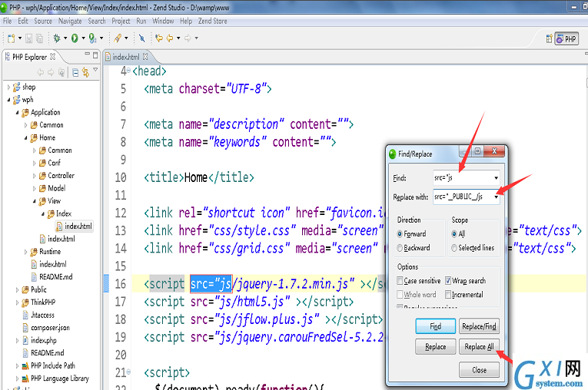This screenshot has width=588, height=390.
Task: Minimize the PHP Explorer panel
Action: [x=88, y=55]
